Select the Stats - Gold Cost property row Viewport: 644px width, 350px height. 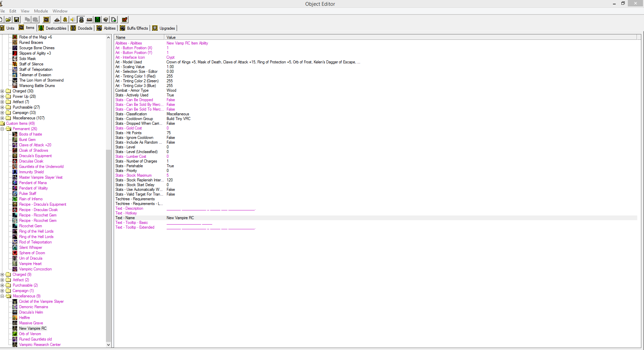pyautogui.click(x=375, y=128)
